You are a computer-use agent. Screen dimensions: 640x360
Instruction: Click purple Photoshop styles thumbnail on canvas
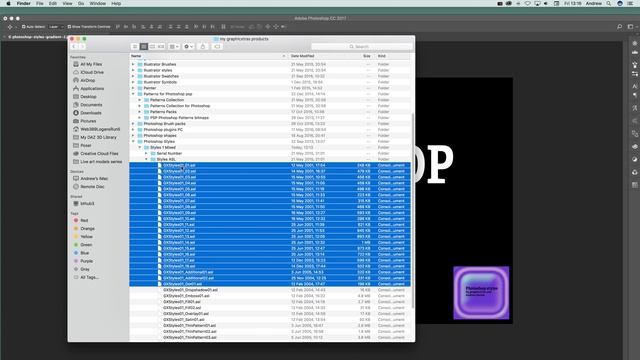(x=481, y=293)
